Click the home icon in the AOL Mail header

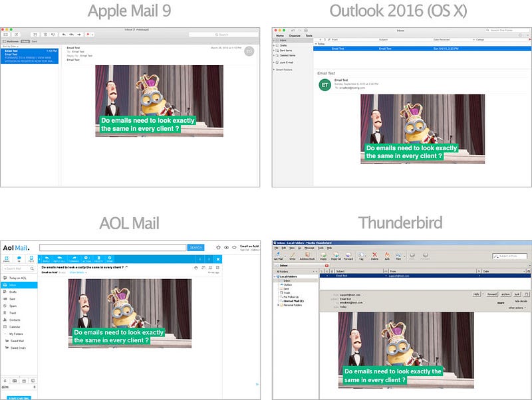click(x=218, y=247)
